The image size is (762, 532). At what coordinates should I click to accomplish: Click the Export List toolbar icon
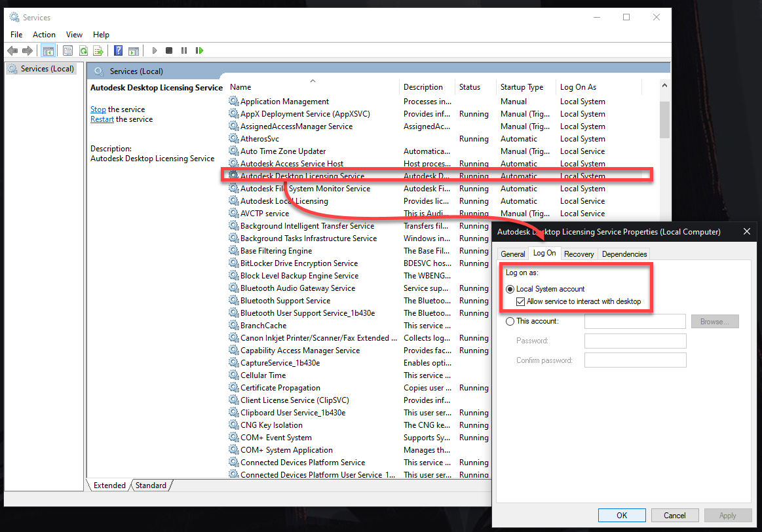(x=98, y=50)
